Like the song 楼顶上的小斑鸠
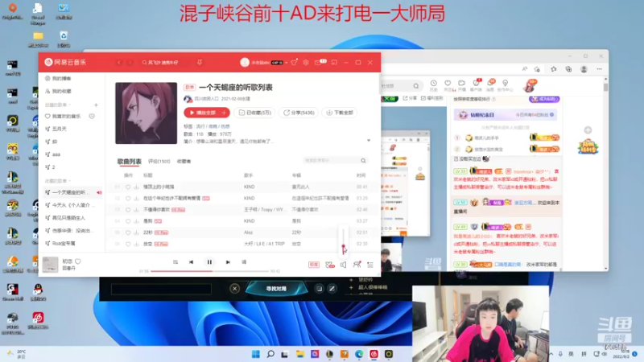Screen dimensions: 644x362 (x=128, y=187)
